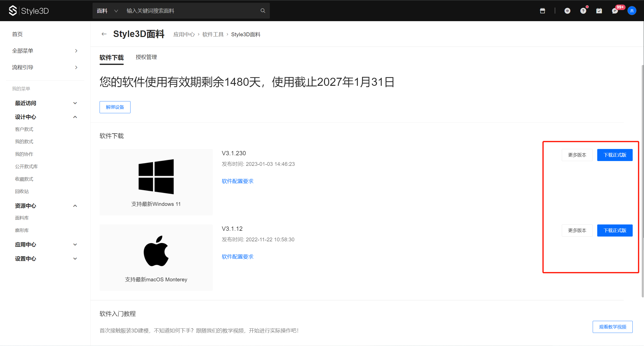Go back using the left arrow

[104, 34]
